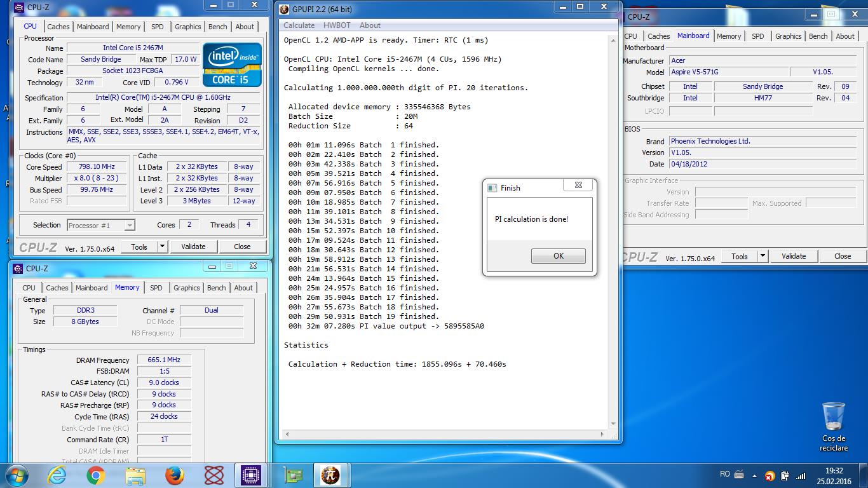Show hidden system tray icons
868x488 pixels.
755,475
